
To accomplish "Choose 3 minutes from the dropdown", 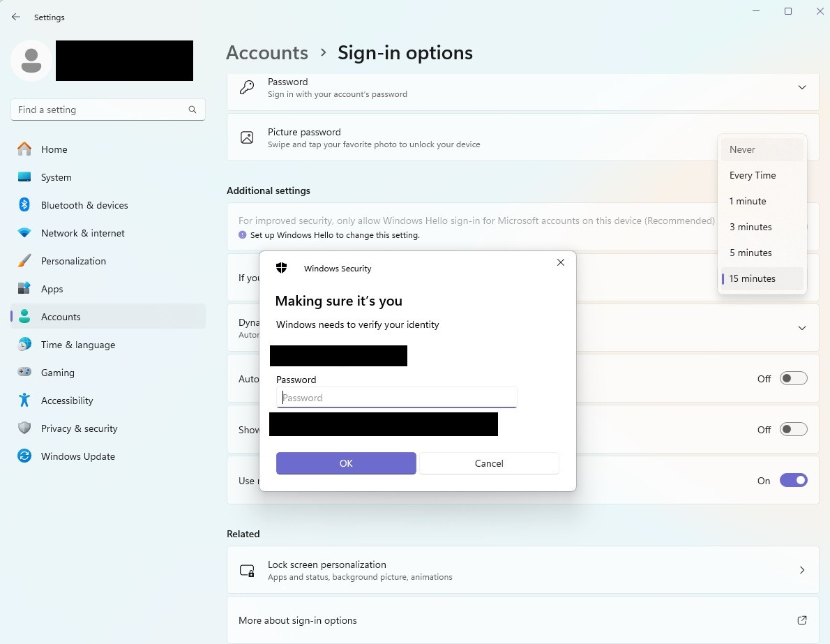I will 762,227.
